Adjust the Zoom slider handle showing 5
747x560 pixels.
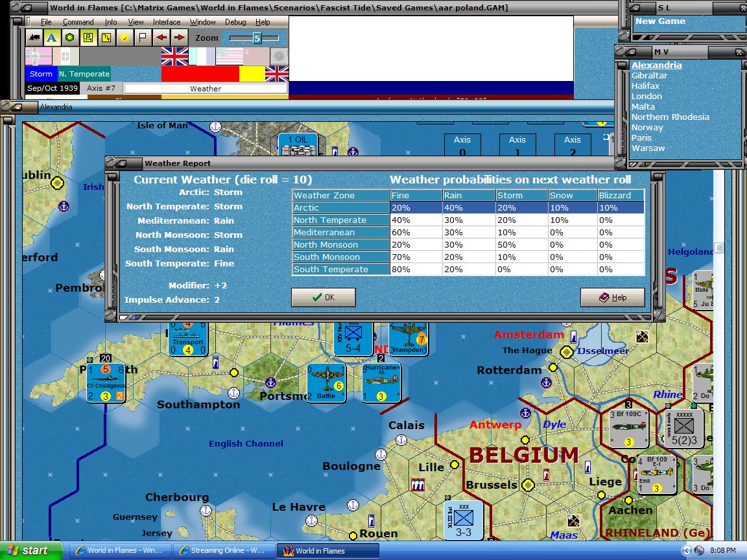pyautogui.click(x=257, y=38)
